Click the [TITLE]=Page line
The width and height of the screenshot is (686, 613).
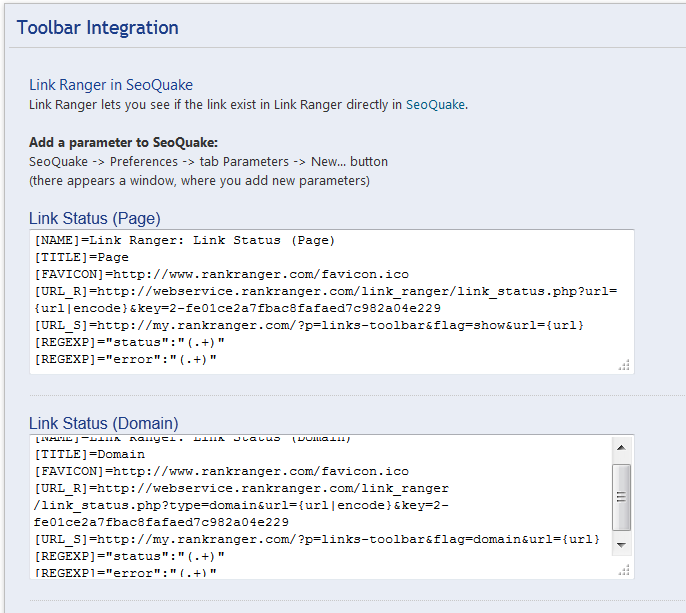(x=82, y=257)
